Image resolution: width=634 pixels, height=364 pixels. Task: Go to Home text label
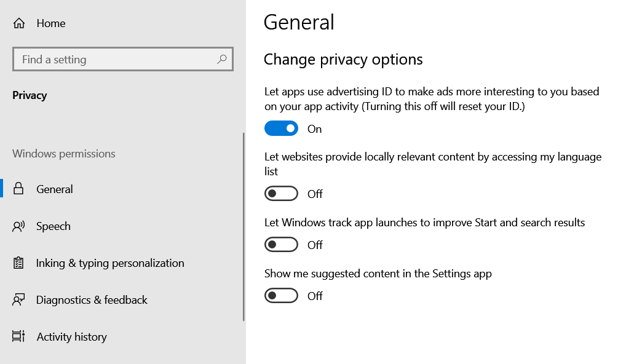pos(51,23)
